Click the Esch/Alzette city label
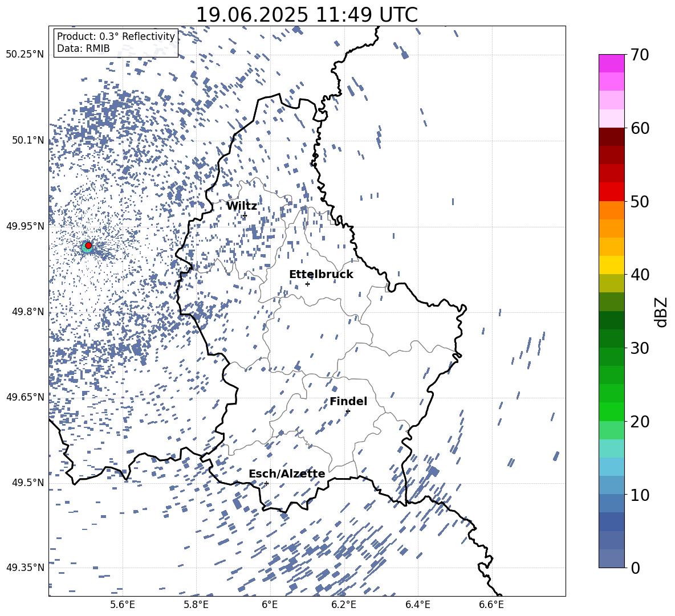The width and height of the screenshot is (675, 616). (x=287, y=474)
